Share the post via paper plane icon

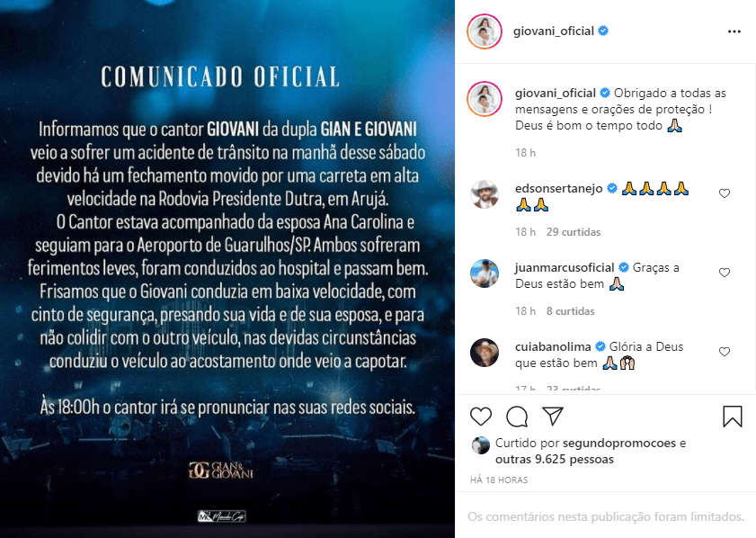pyautogui.click(x=553, y=416)
